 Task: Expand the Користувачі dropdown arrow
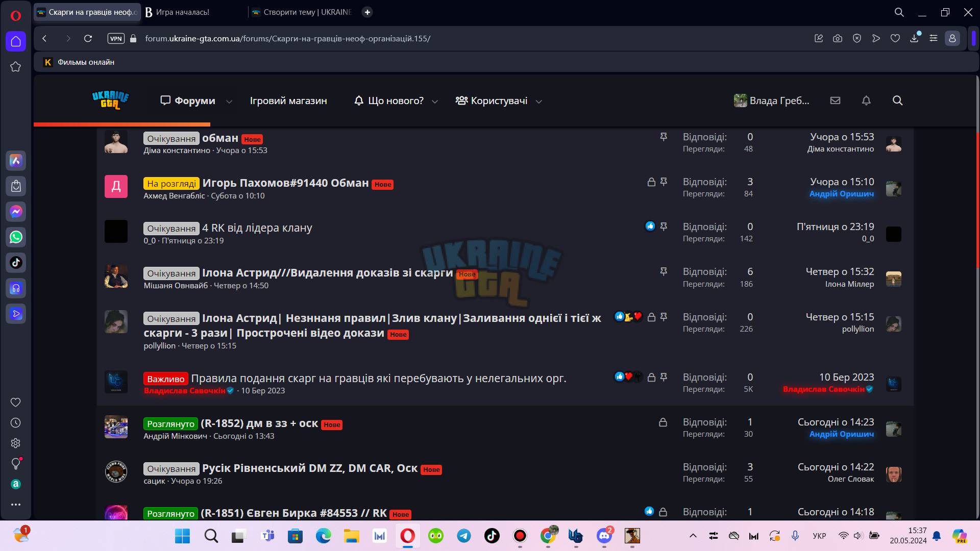(539, 102)
